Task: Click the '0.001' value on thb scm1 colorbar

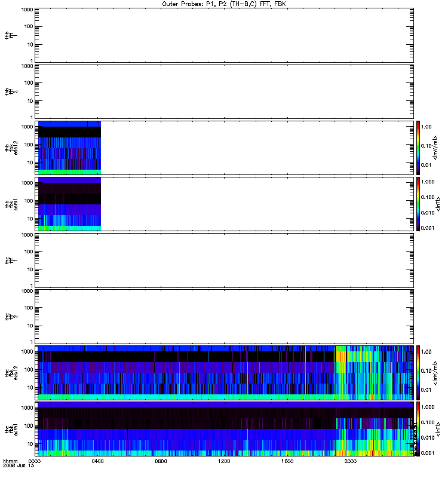Action: [x=428, y=228]
